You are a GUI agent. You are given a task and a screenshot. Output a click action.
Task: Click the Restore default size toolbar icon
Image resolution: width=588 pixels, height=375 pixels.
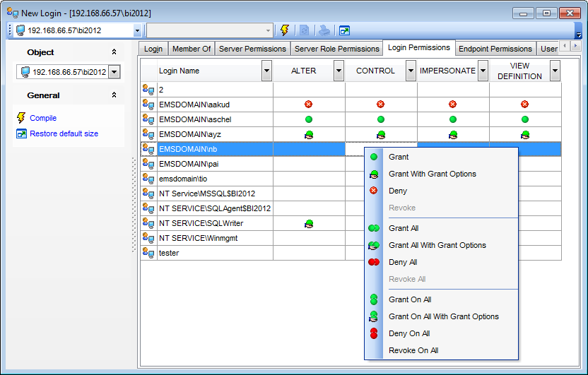344,30
